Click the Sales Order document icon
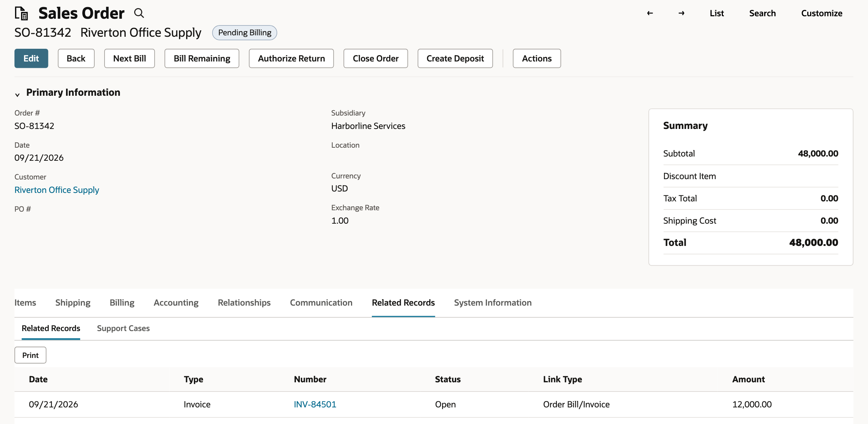 pyautogui.click(x=22, y=13)
